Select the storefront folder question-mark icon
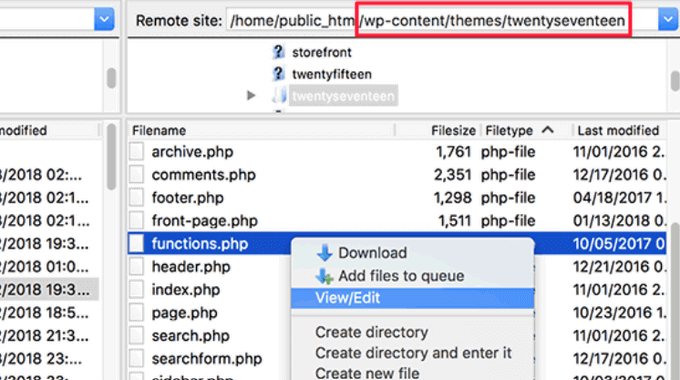 tap(278, 52)
